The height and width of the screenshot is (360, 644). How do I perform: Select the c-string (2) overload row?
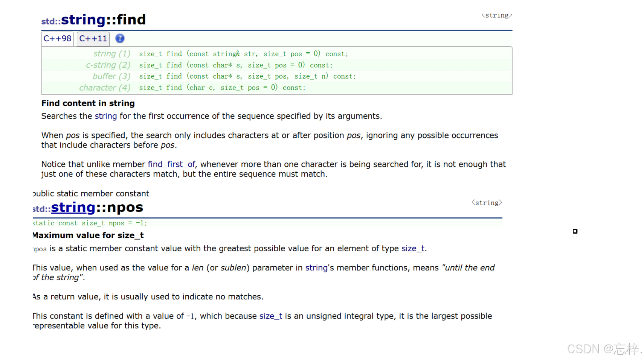[x=277, y=65]
